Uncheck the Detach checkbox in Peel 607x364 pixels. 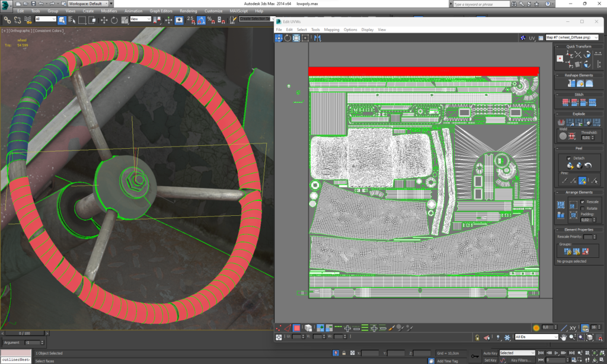pyautogui.click(x=569, y=158)
